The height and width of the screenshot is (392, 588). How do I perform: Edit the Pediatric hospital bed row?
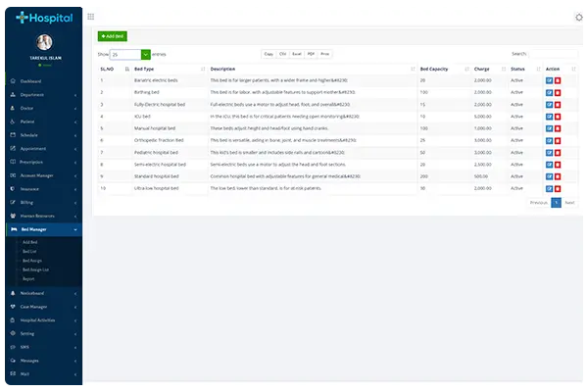point(549,152)
